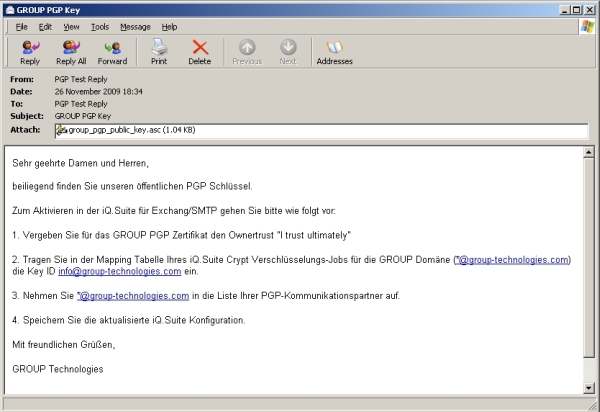Delete this message with the red X
The image size is (600, 412).
200,51
